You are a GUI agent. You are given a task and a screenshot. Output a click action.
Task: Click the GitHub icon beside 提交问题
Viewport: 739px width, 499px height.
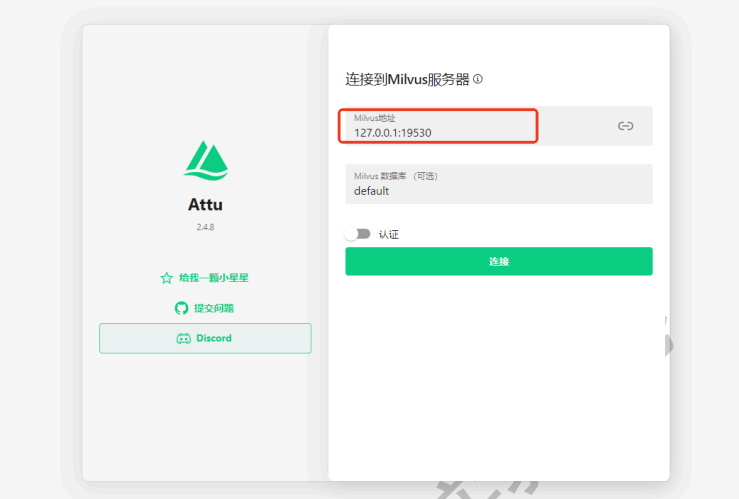click(181, 308)
